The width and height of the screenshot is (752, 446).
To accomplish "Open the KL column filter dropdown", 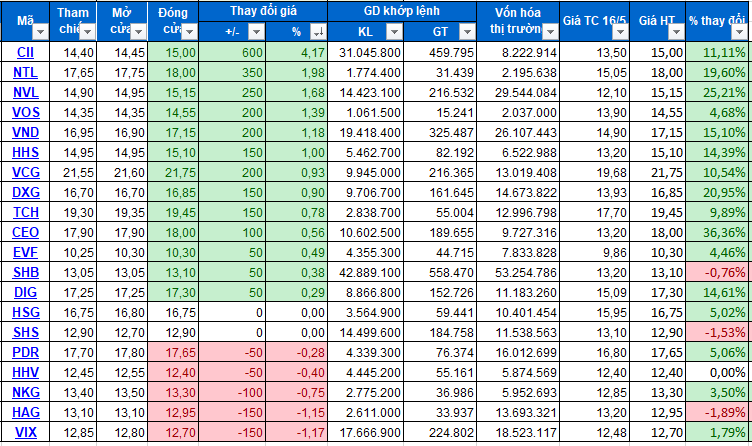I will (394, 32).
